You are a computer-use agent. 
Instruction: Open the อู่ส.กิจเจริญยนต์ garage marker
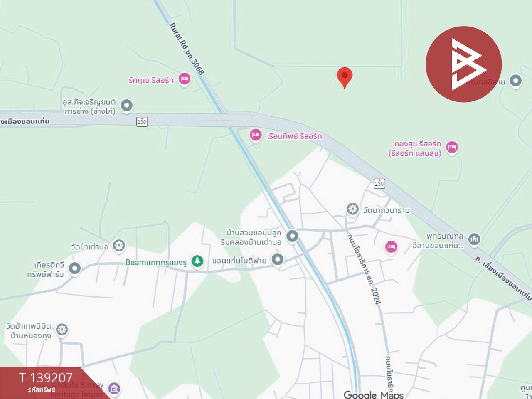(126, 106)
